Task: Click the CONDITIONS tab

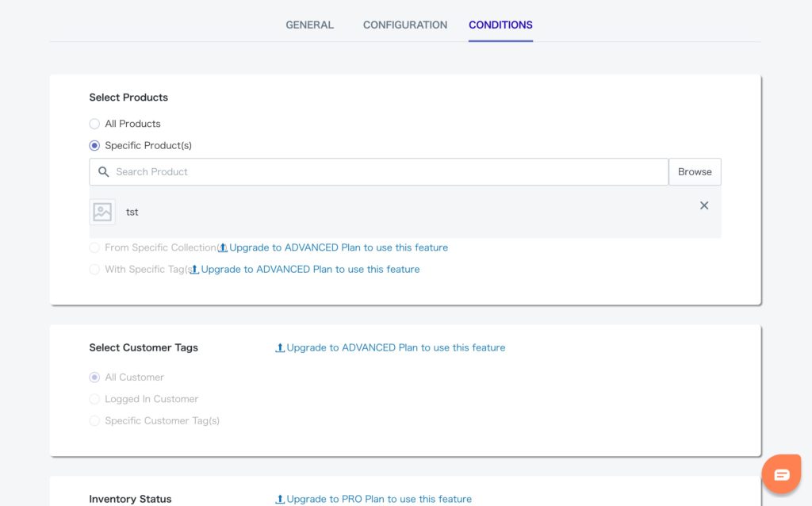Action: coord(500,25)
